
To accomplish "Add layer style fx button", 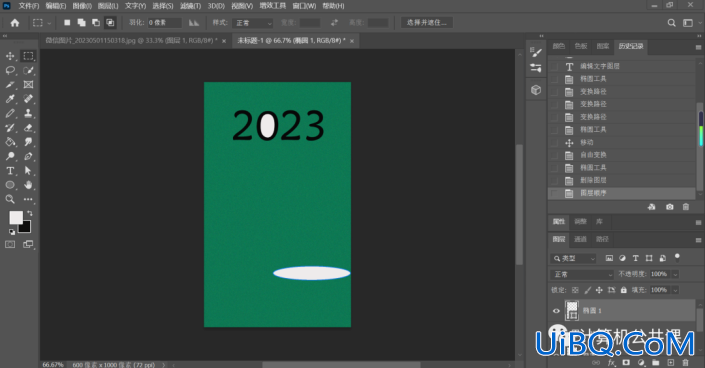I will (x=611, y=363).
